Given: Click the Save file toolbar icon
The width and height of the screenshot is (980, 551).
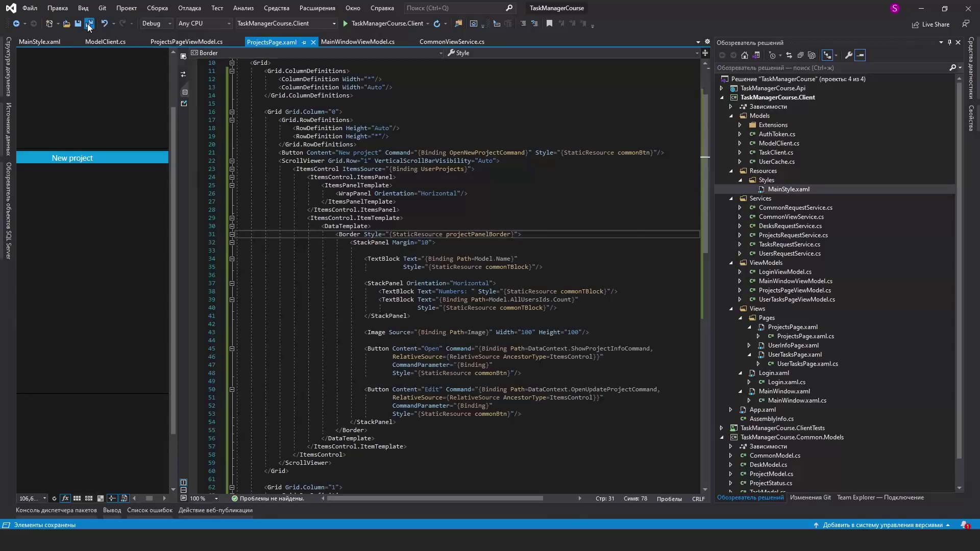Looking at the screenshot, I should (x=78, y=23).
